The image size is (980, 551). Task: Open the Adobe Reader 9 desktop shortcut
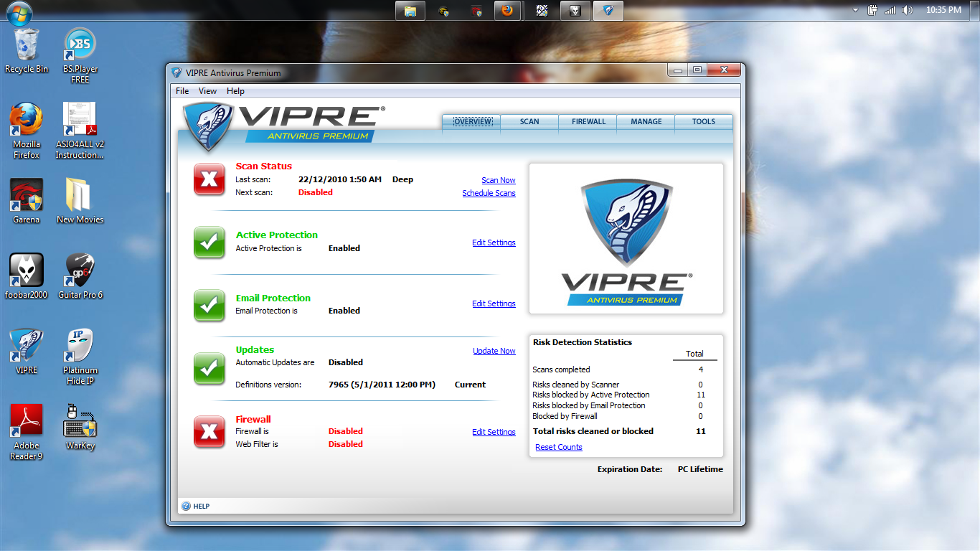point(27,432)
